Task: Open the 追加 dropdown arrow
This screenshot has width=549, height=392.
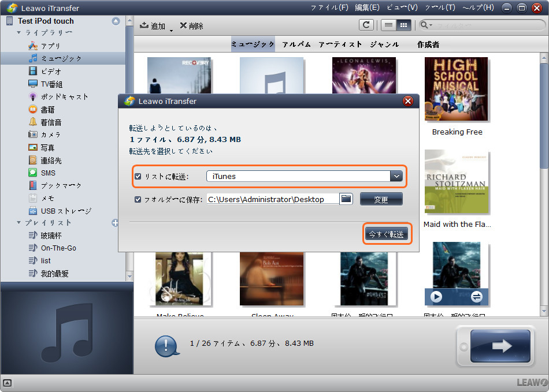Action: click(171, 31)
